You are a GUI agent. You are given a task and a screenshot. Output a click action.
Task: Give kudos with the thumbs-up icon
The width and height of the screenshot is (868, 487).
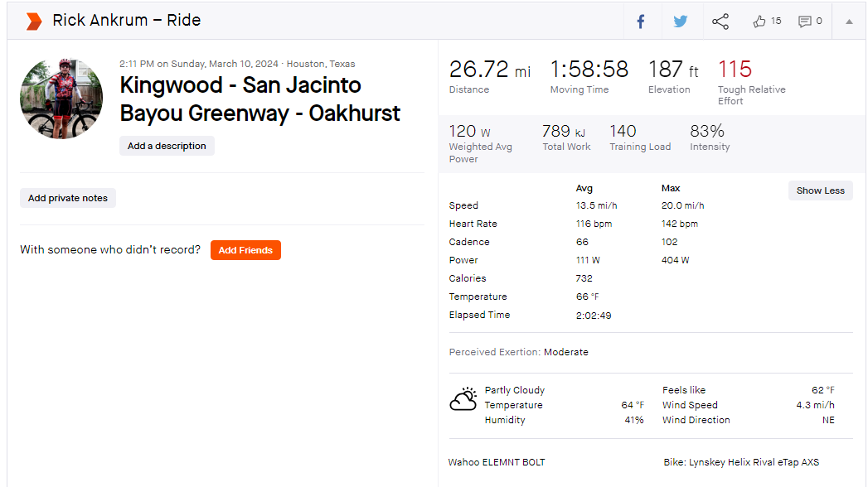click(x=759, y=22)
